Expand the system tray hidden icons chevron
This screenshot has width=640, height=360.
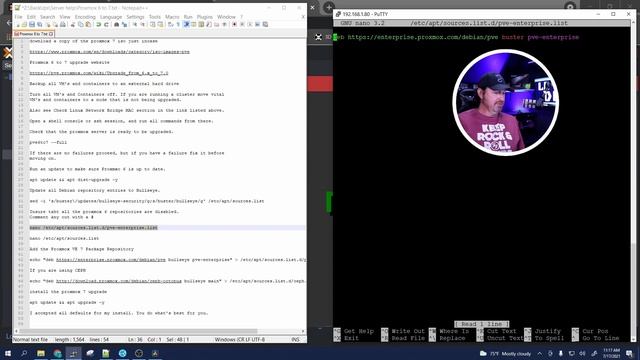tap(540, 353)
